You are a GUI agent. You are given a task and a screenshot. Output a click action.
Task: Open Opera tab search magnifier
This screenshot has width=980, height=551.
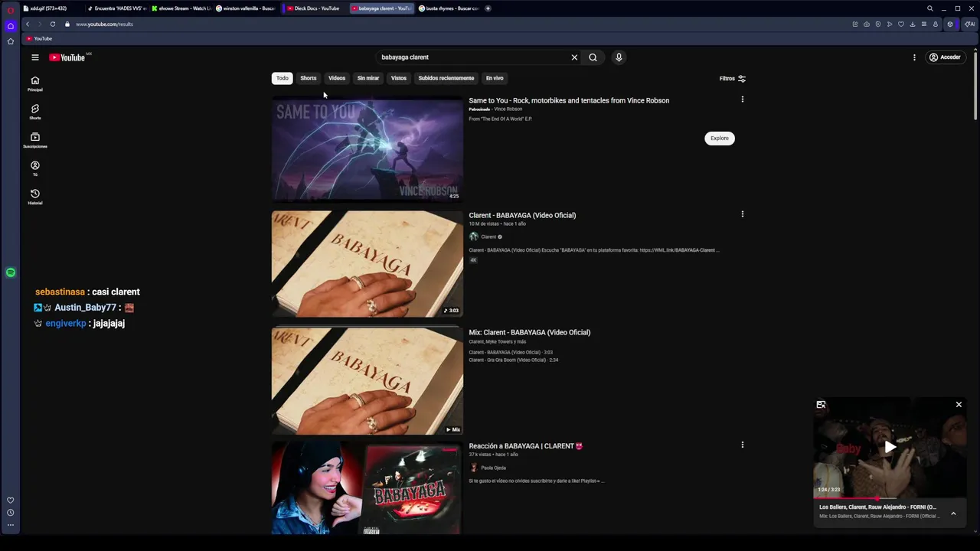click(930, 8)
